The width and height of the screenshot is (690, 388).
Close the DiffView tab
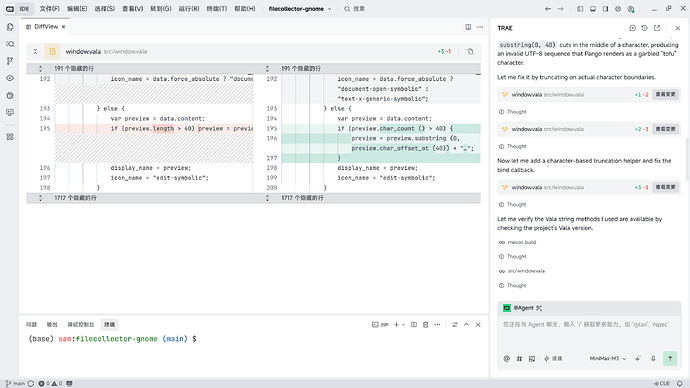tap(63, 27)
